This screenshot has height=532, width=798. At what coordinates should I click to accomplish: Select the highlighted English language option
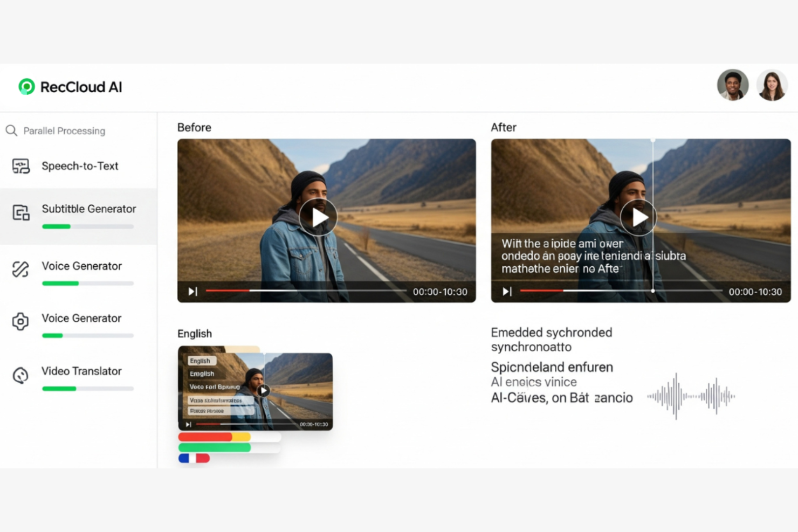[201, 360]
